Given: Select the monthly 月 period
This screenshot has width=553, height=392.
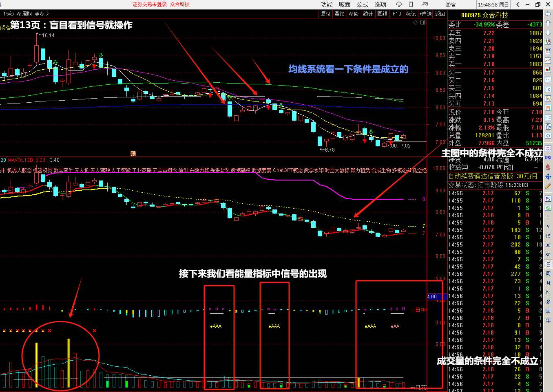Looking at the screenshot, I should click(x=548, y=283).
